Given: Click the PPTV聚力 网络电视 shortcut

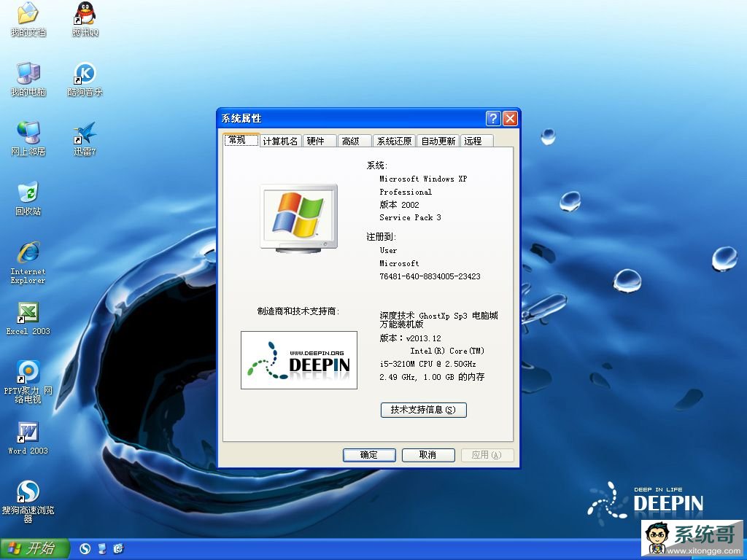Looking at the screenshot, I should [x=28, y=382].
